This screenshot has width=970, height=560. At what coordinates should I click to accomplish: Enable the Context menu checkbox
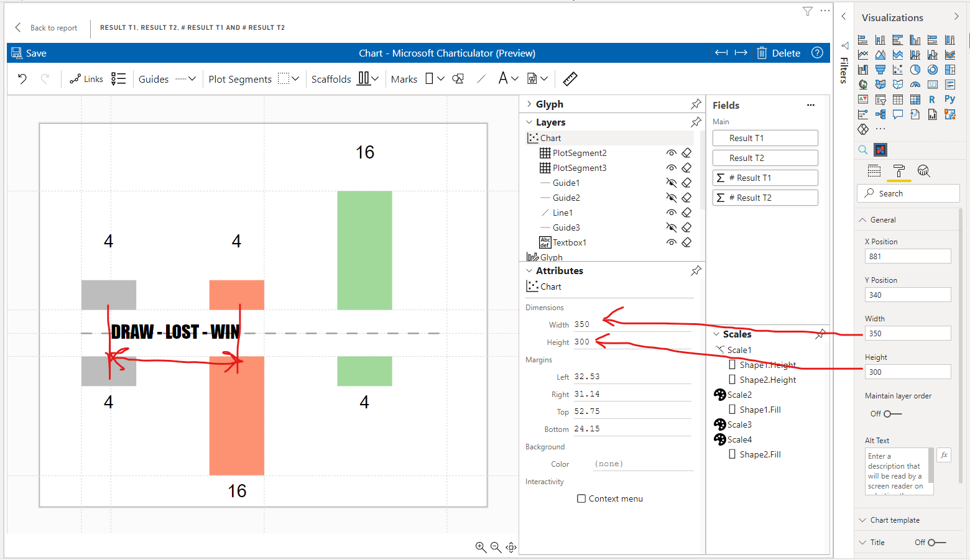[x=581, y=498]
